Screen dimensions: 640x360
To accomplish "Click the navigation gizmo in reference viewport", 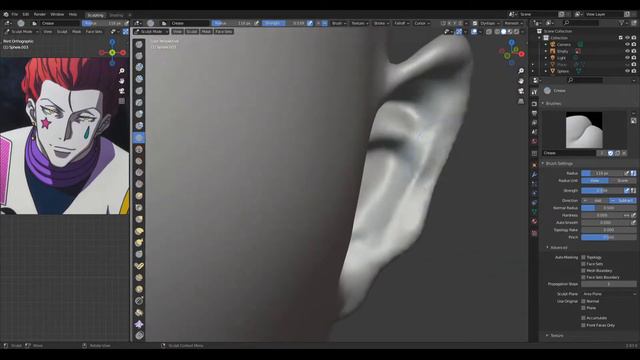I will (112, 52).
